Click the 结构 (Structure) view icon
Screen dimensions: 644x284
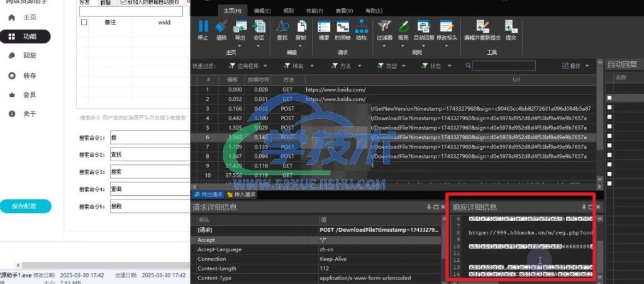[x=361, y=29]
